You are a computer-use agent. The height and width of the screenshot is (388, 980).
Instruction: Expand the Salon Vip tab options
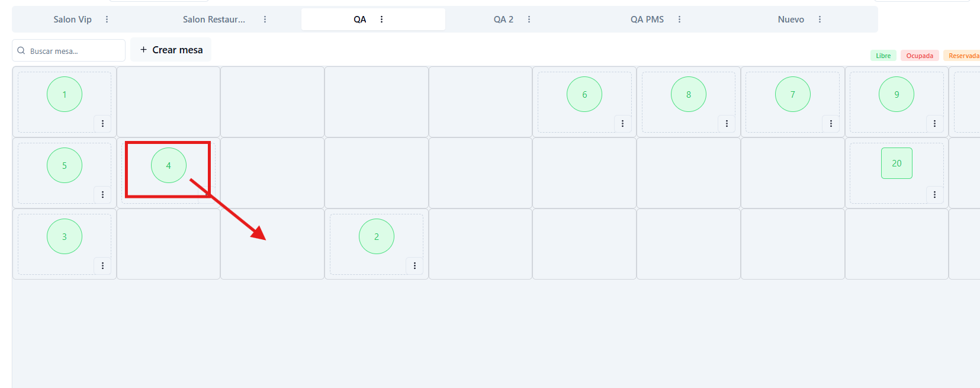click(107, 20)
